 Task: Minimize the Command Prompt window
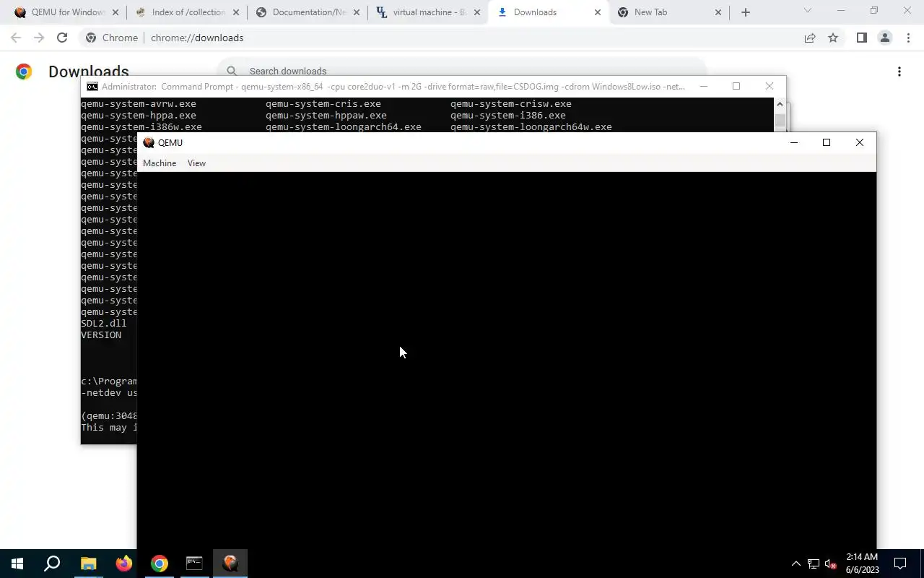703,86
